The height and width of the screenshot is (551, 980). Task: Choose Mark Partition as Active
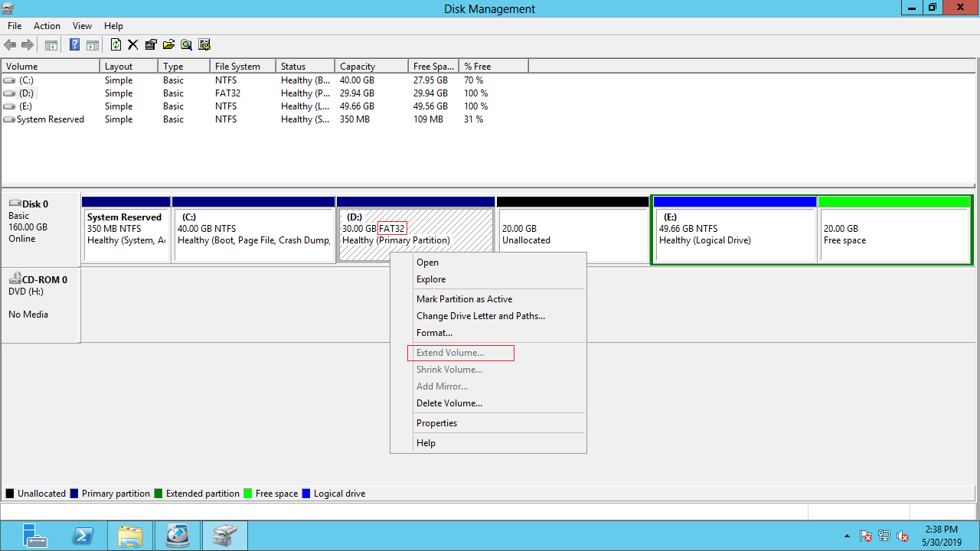tap(464, 299)
